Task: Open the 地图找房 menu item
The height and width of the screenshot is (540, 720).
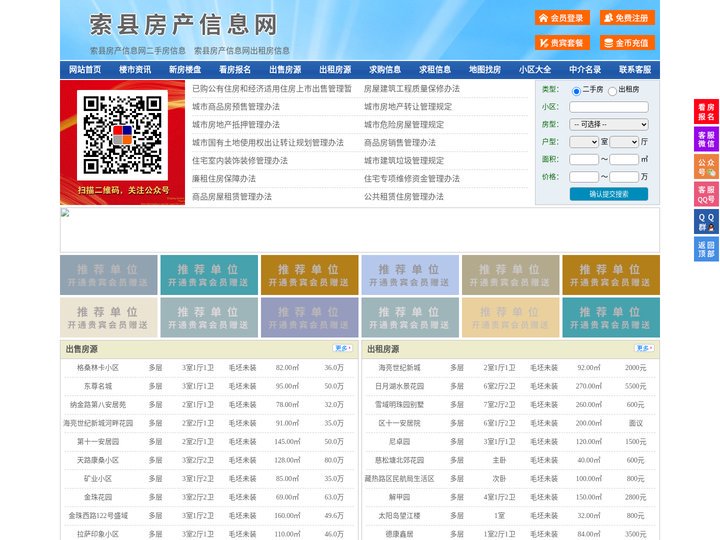Action: click(x=485, y=70)
